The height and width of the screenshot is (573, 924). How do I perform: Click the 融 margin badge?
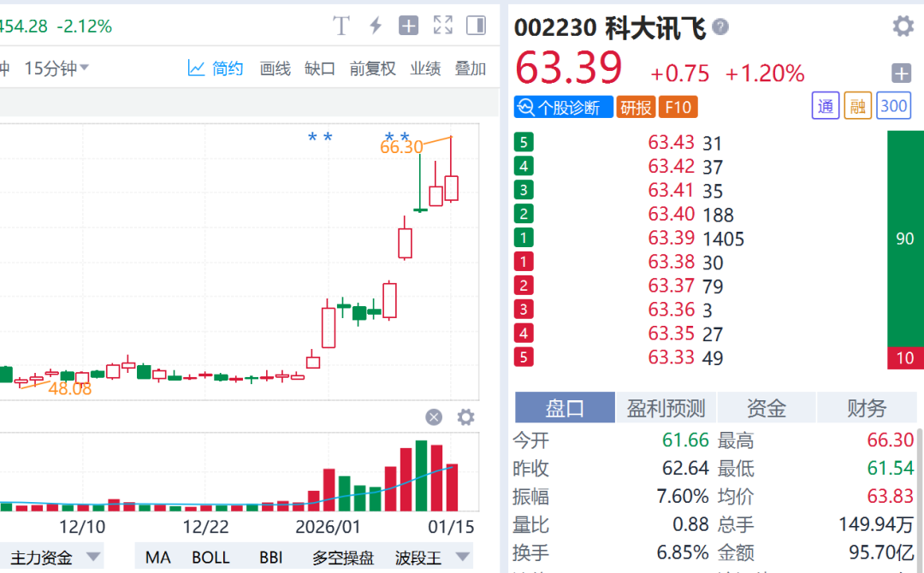coord(857,106)
